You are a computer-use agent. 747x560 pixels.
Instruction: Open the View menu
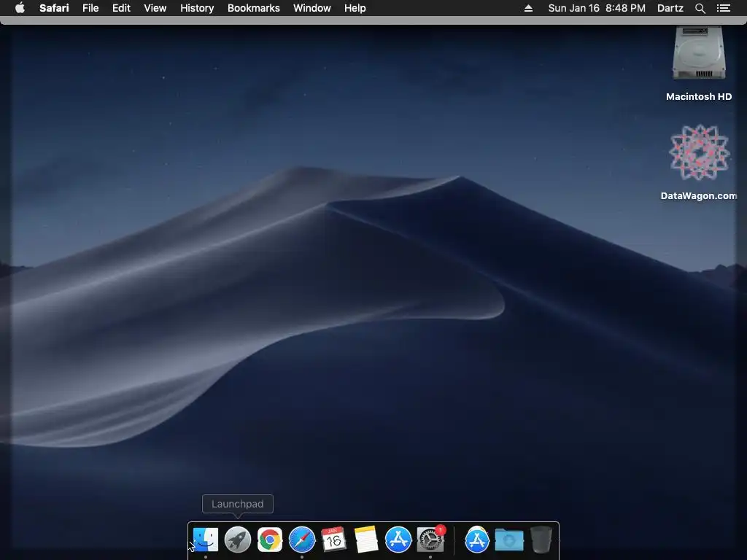(x=155, y=8)
